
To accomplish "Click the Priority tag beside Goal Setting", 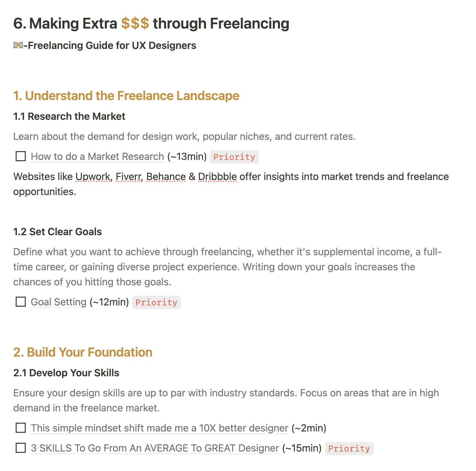I will tap(156, 302).
